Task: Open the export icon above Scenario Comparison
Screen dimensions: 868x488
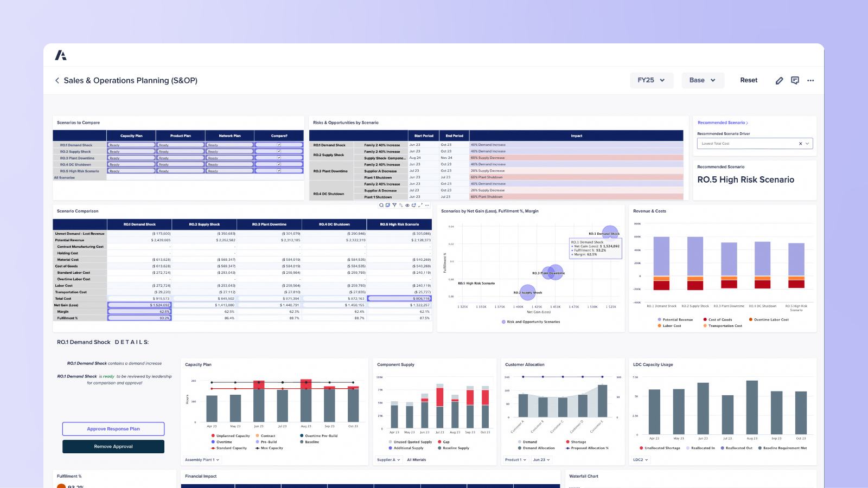Action: point(387,206)
